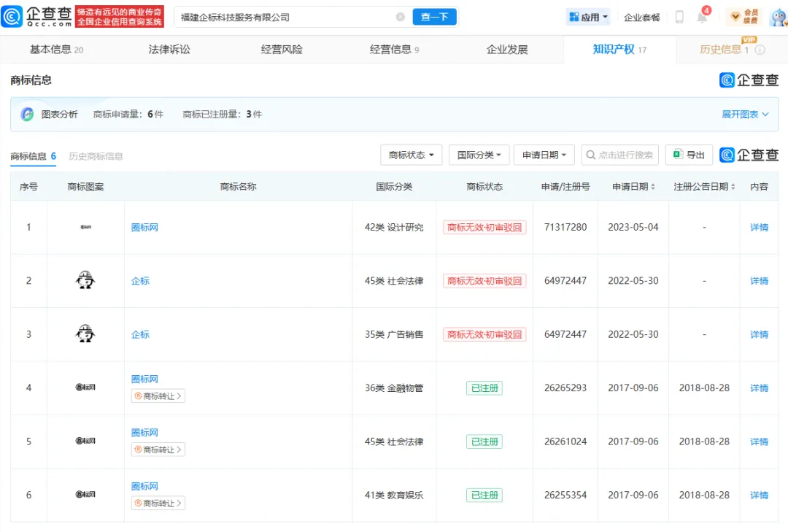Screen dimensions: 788x532
Task: Switch to 历史商标信息 sub-tab
Action: (x=96, y=156)
